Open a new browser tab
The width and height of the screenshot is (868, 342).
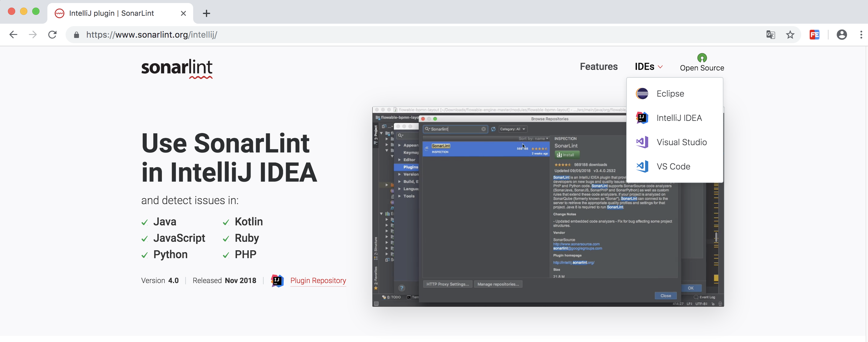[x=207, y=13]
